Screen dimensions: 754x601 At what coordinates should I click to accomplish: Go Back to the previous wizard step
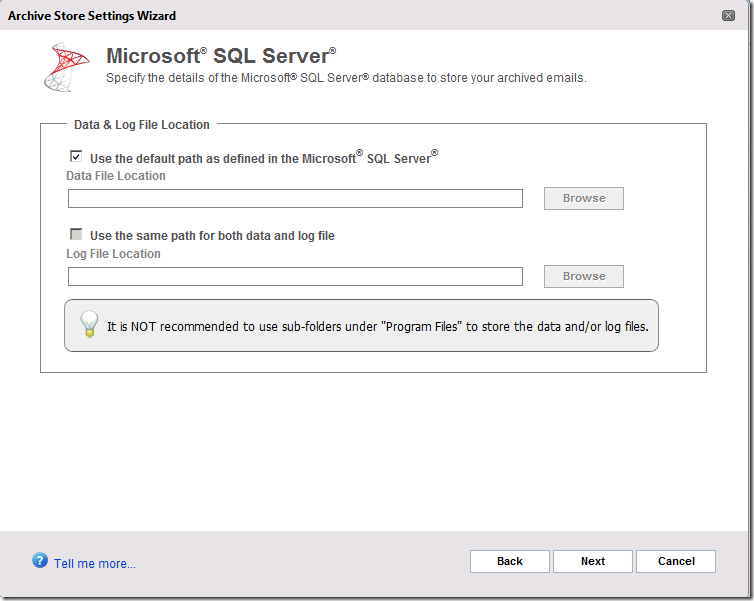click(510, 561)
